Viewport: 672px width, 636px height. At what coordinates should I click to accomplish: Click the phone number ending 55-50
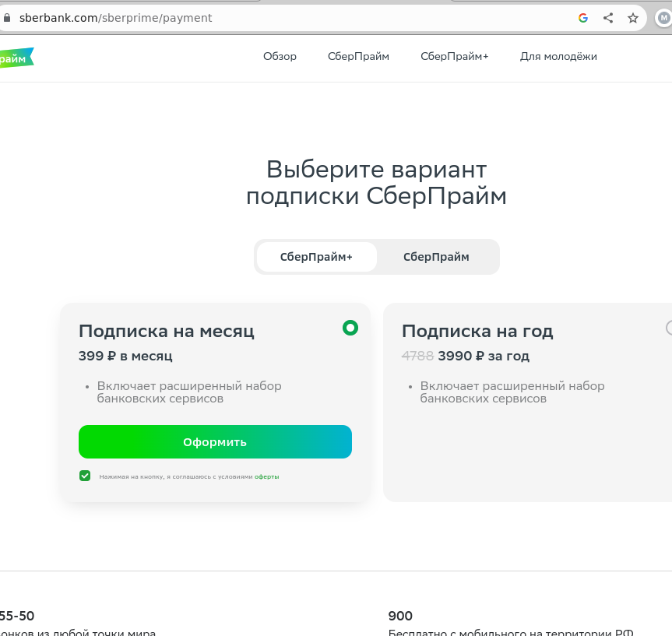click(17, 616)
